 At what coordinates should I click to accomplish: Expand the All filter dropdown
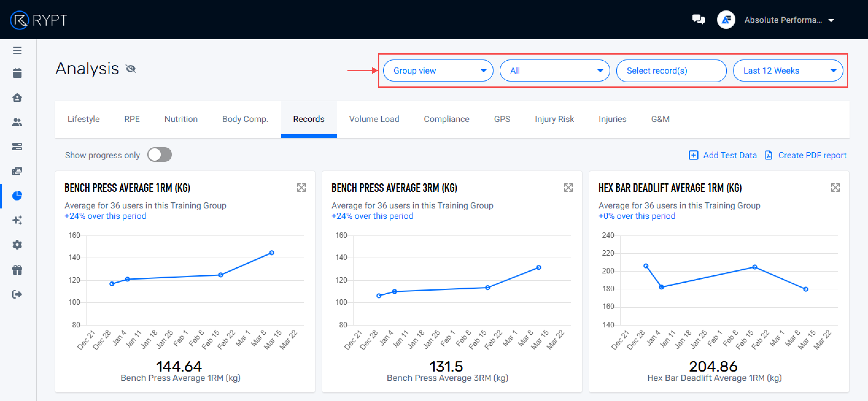click(554, 71)
